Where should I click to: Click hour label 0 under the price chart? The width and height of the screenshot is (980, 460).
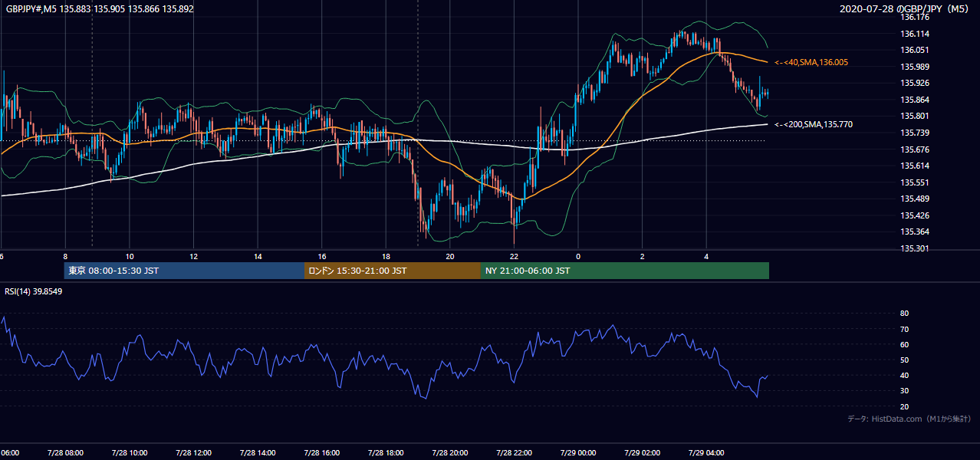point(578,257)
